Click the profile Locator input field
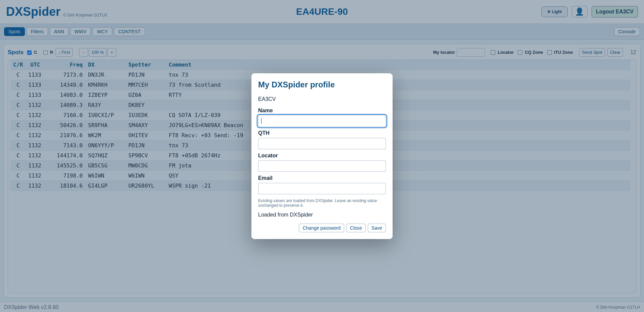 [322, 166]
